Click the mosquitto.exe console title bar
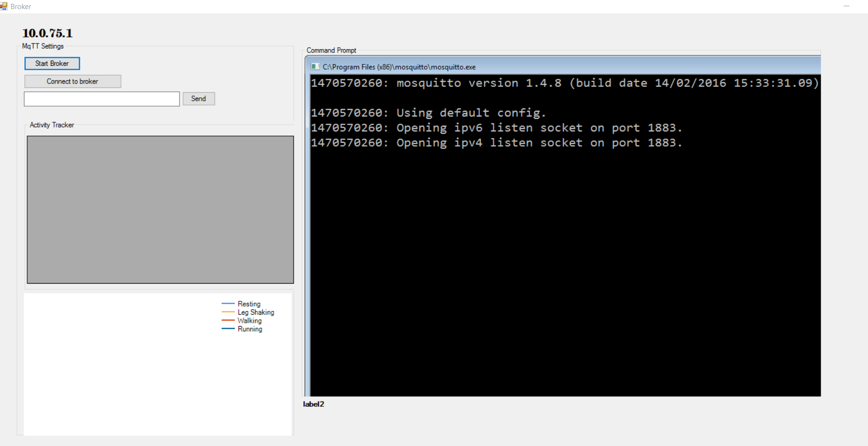The height and width of the screenshot is (446, 868). click(x=563, y=66)
